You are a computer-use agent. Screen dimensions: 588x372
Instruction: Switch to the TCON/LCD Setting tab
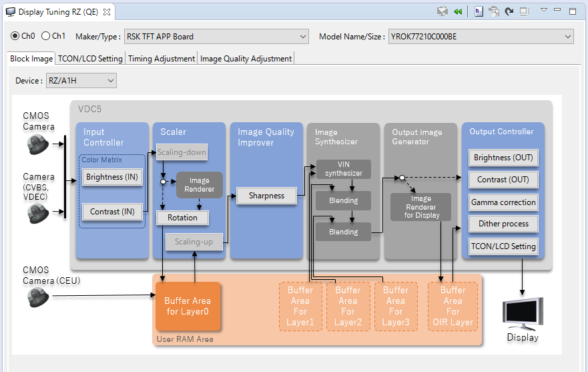tap(91, 59)
